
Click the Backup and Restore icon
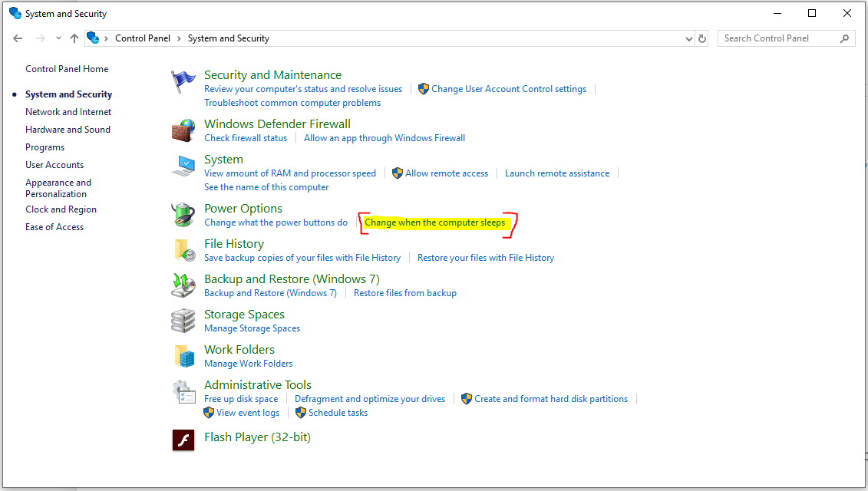[183, 285]
